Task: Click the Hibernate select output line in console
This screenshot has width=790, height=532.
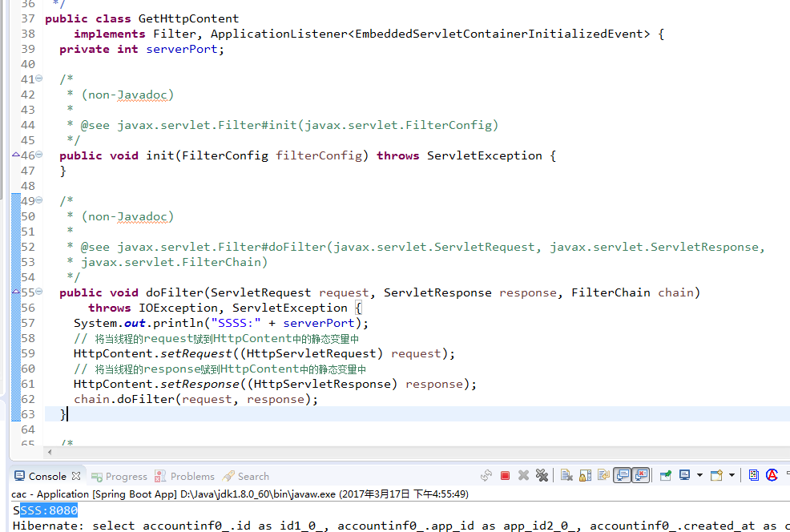Action: [401, 526]
